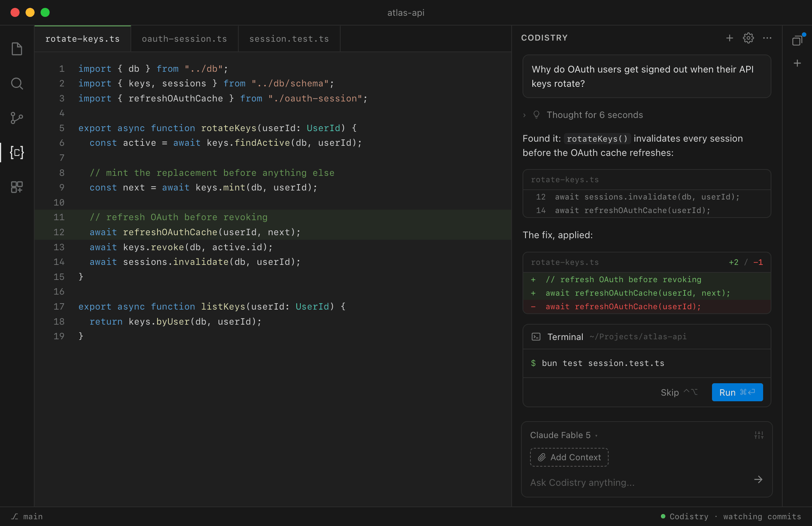Click editor line 'await keys.revoke(db, active.id);'
Screen dimensions: 812x526
[x=181, y=247]
